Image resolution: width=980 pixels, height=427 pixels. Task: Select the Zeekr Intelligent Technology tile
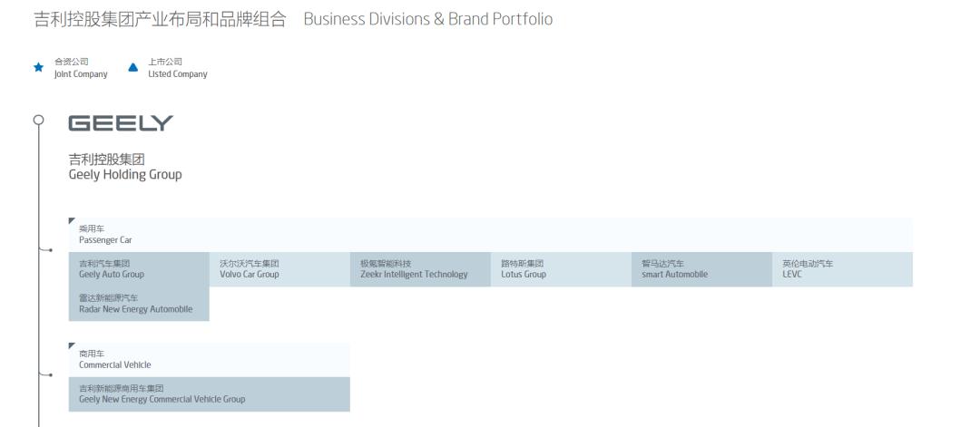pyautogui.click(x=420, y=269)
